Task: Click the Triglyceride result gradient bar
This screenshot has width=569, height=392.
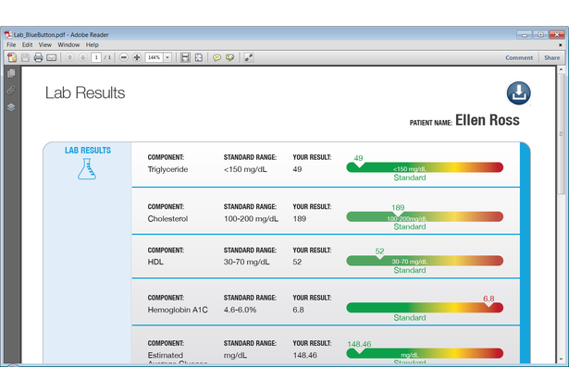Action: click(425, 167)
